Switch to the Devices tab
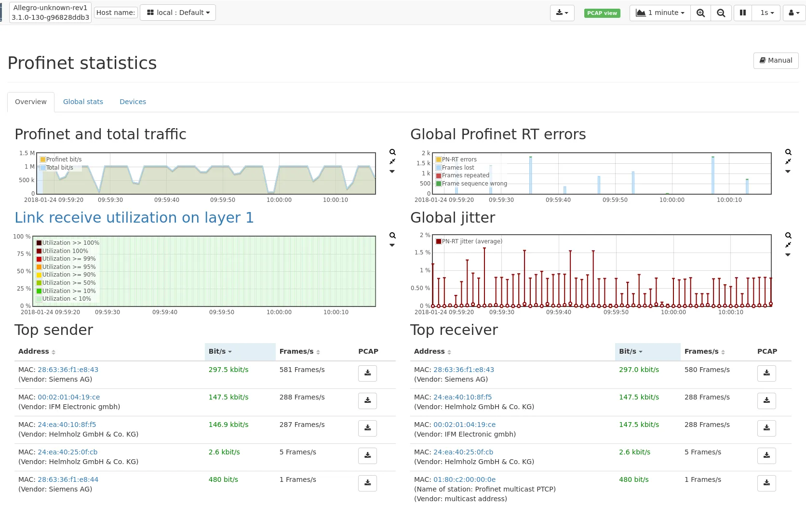Screen dimensions: 806x532 [x=133, y=102]
